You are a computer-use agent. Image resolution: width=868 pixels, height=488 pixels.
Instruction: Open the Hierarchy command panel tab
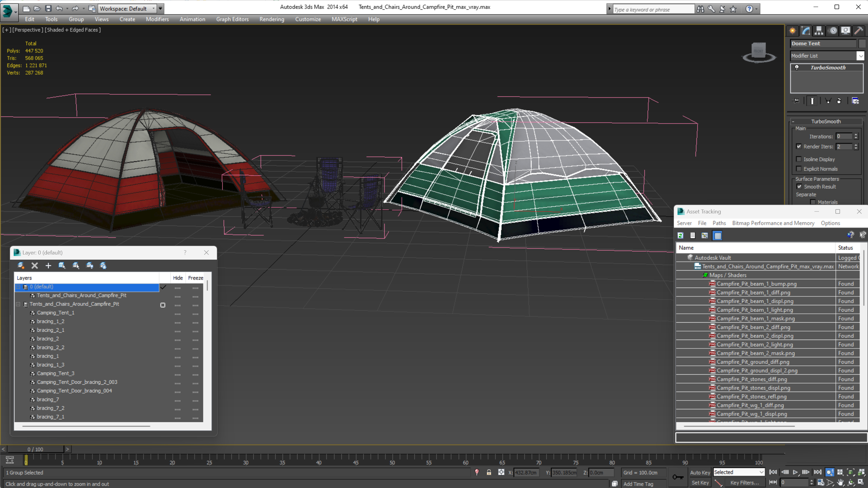pyautogui.click(x=819, y=31)
